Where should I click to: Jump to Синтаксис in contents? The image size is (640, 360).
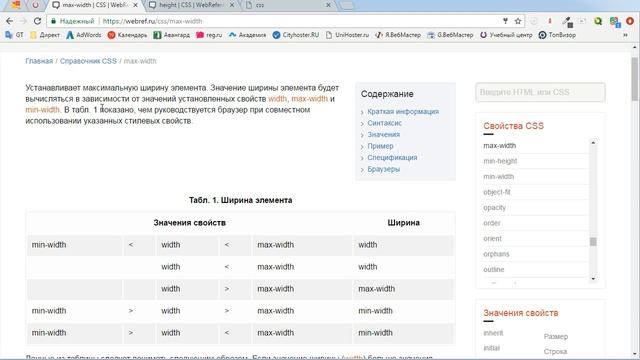point(384,123)
